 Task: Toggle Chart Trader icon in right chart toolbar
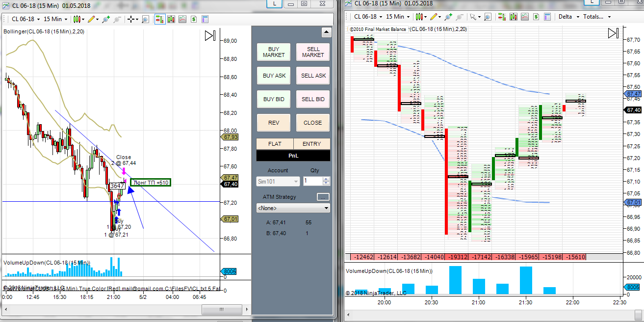[503, 16]
